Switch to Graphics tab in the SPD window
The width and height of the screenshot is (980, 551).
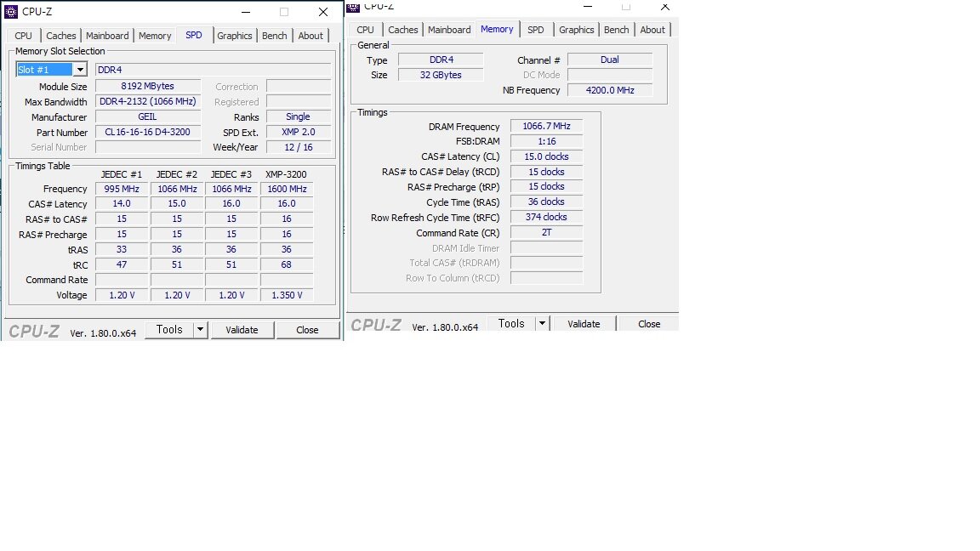coord(234,36)
